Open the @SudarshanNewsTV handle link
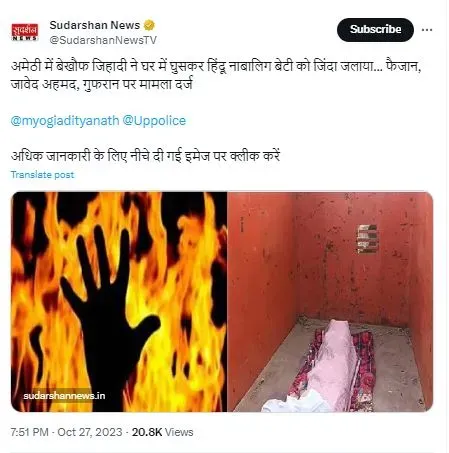This screenshot has width=449, height=453. (103, 40)
